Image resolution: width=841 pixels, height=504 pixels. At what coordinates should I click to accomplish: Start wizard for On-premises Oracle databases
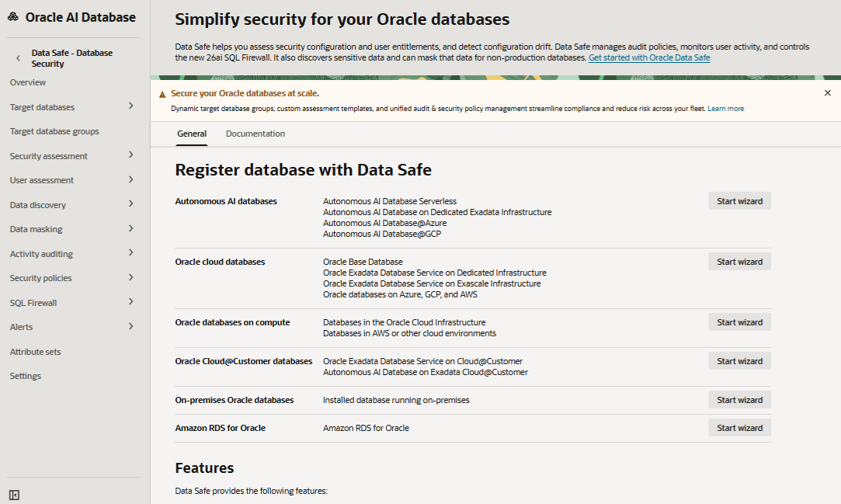739,400
